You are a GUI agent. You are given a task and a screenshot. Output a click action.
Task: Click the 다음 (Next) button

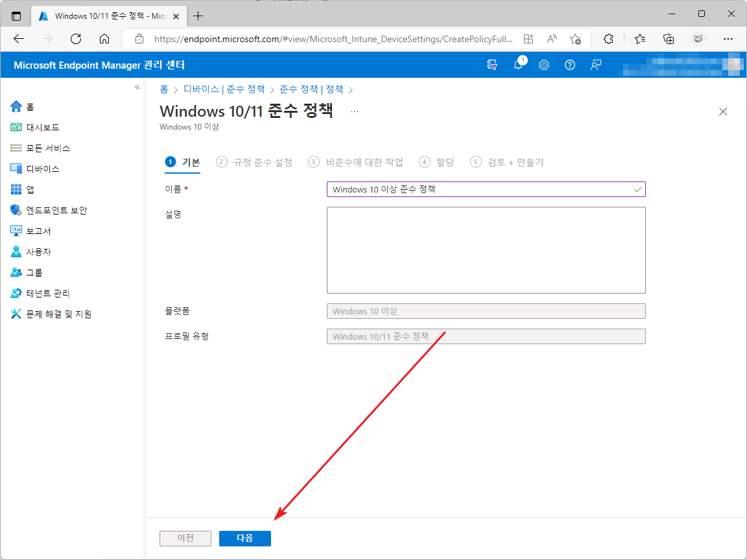pyautogui.click(x=245, y=538)
